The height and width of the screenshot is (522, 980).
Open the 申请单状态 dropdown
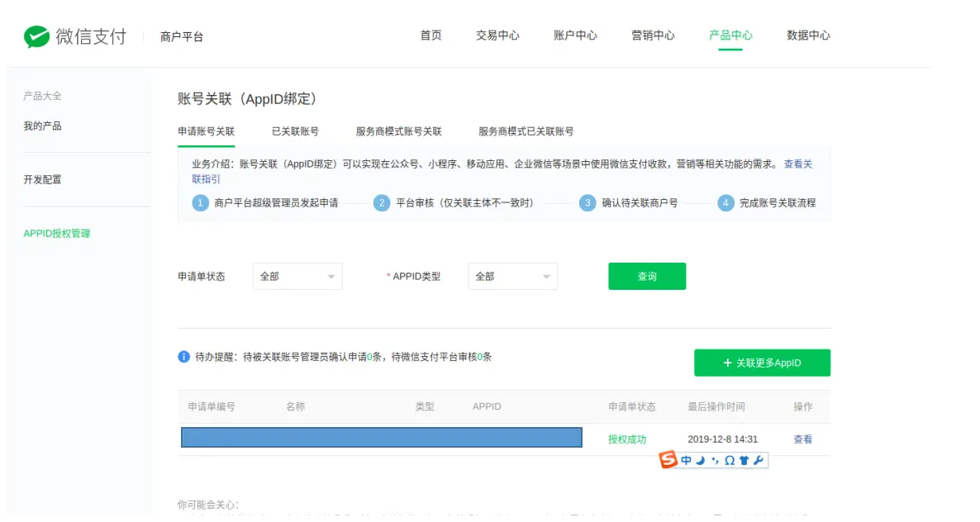coord(297,276)
